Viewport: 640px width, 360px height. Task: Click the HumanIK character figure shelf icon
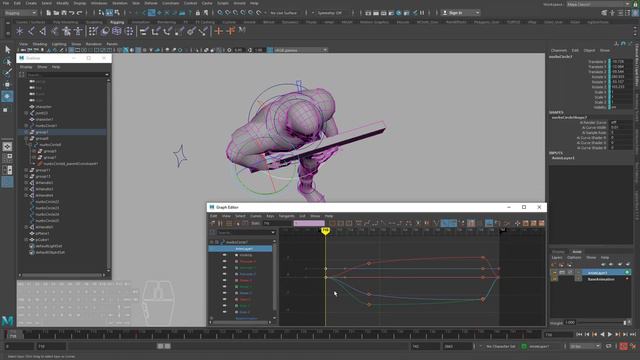(x=66, y=31)
